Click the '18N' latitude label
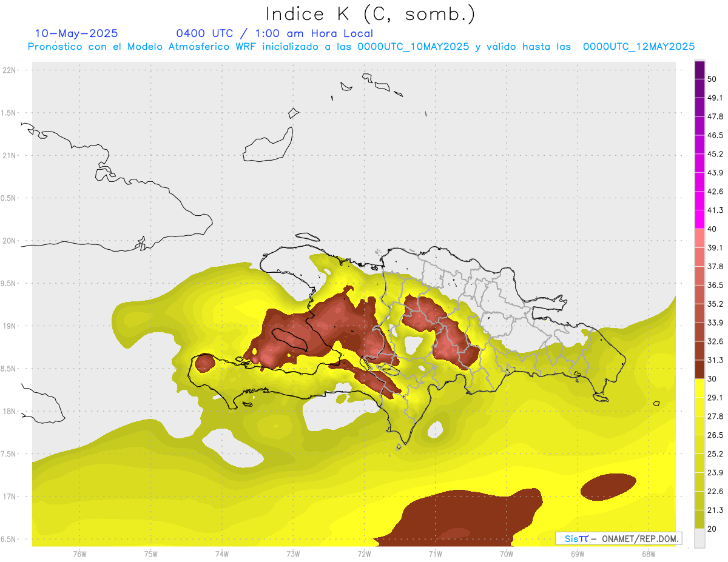This screenshot has height=562, width=728. coord(10,411)
